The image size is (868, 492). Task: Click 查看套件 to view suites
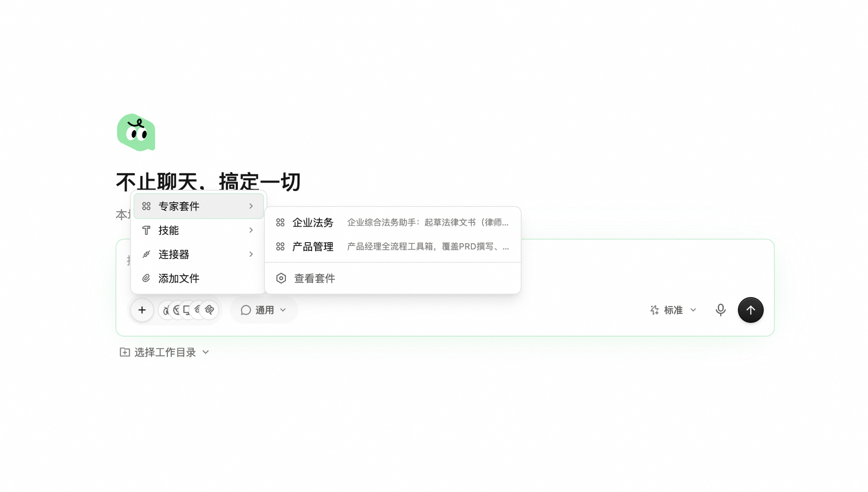(392, 279)
